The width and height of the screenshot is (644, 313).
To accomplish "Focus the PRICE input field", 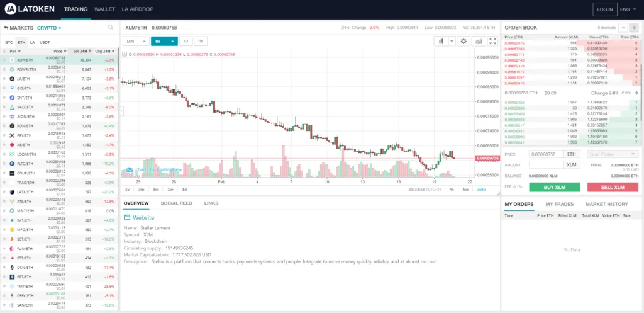I will [547, 154].
